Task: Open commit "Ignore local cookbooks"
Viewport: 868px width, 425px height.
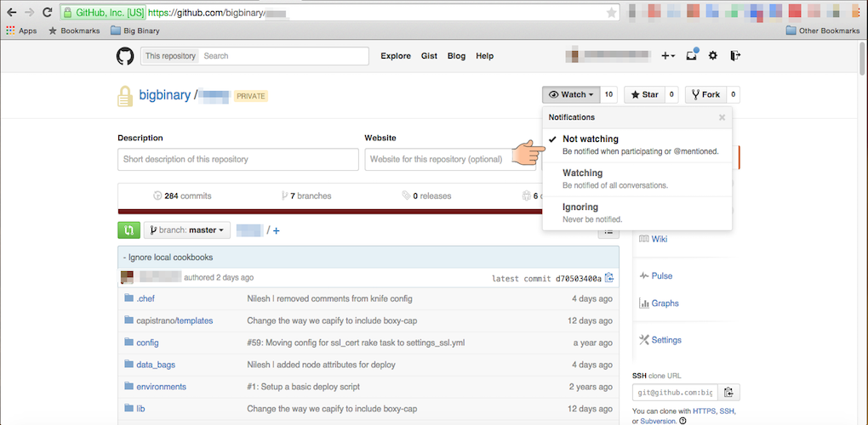Action: coord(170,257)
